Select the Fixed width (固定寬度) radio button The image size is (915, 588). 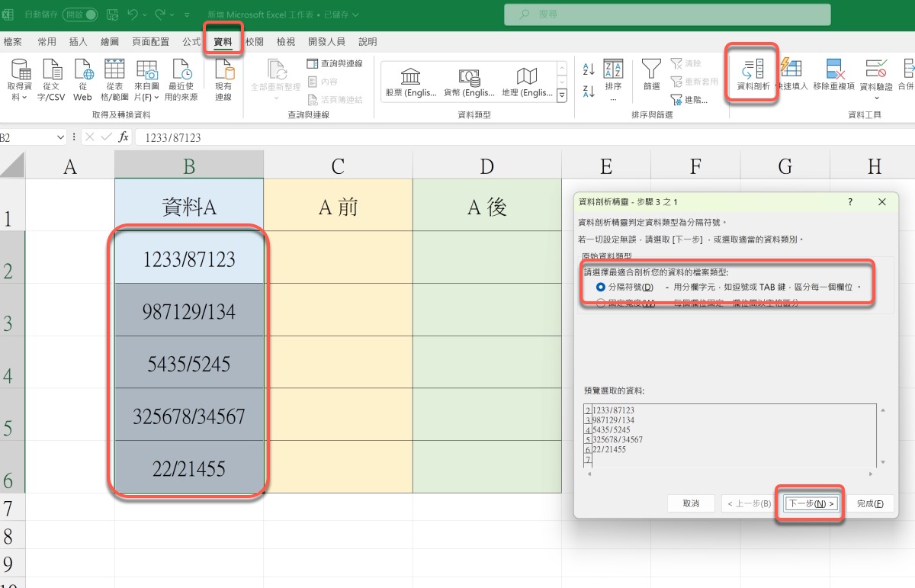[601, 304]
